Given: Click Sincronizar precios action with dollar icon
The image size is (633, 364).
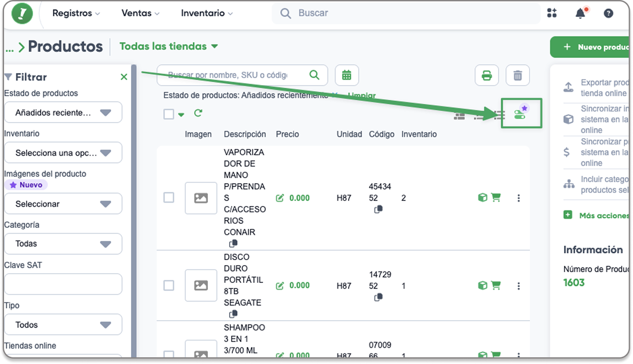Looking at the screenshot, I should tap(596, 152).
